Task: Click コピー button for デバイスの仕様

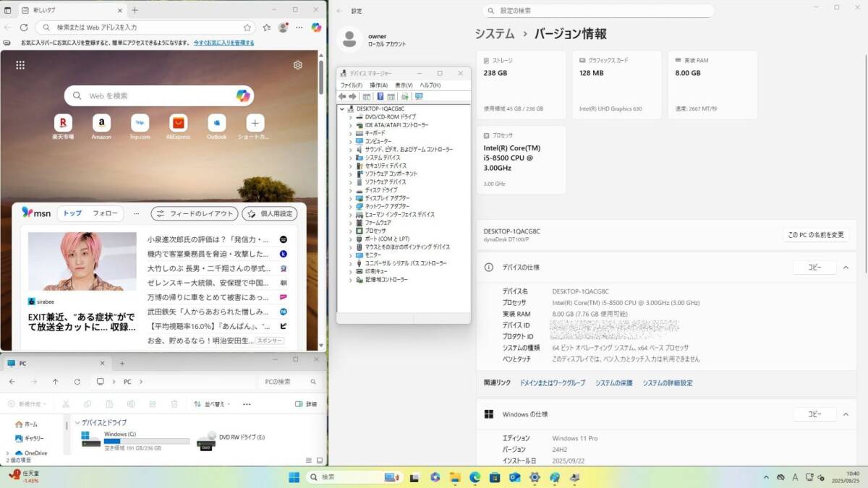Action: pos(814,267)
